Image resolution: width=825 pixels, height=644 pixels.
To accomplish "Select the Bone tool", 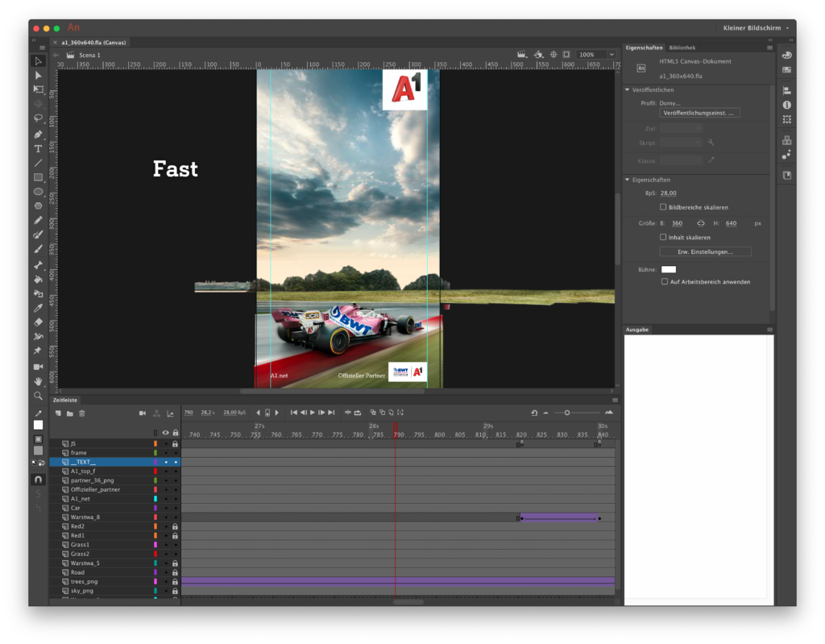I will [39, 265].
